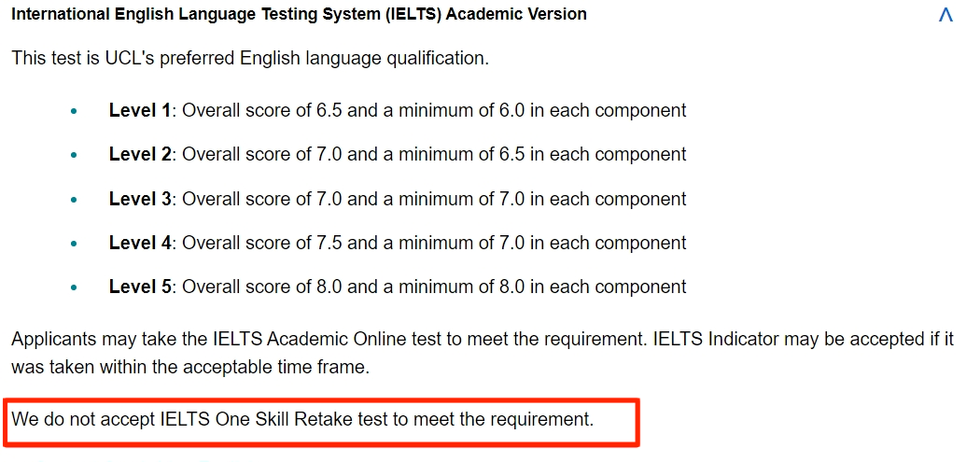Select the bullet dot beside Level 5

point(75,287)
